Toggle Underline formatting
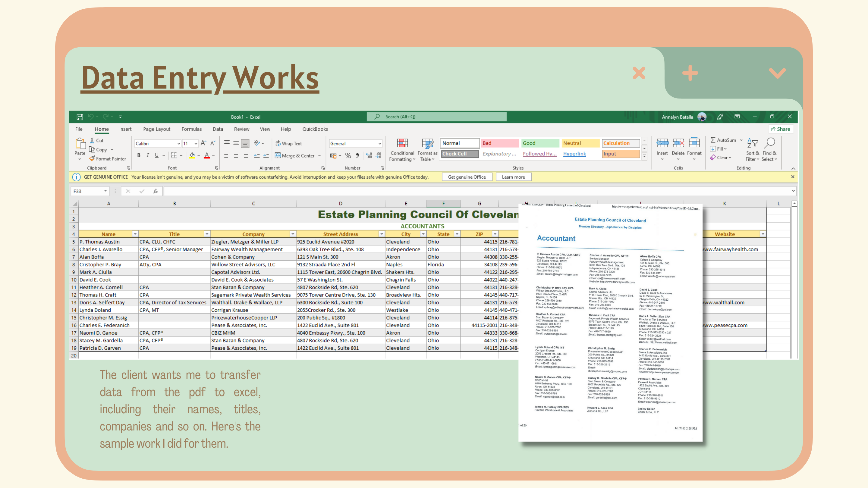The width and height of the screenshot is (868, 488). coord(157,155)
